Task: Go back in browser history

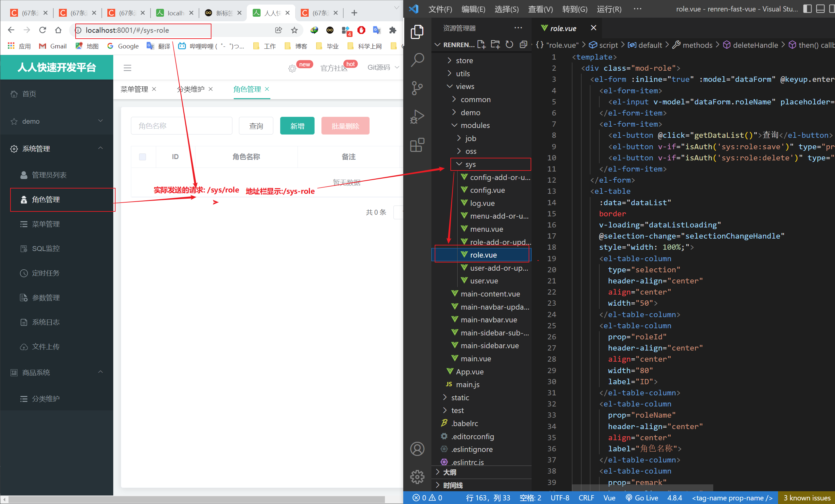Action: [11, 30]
